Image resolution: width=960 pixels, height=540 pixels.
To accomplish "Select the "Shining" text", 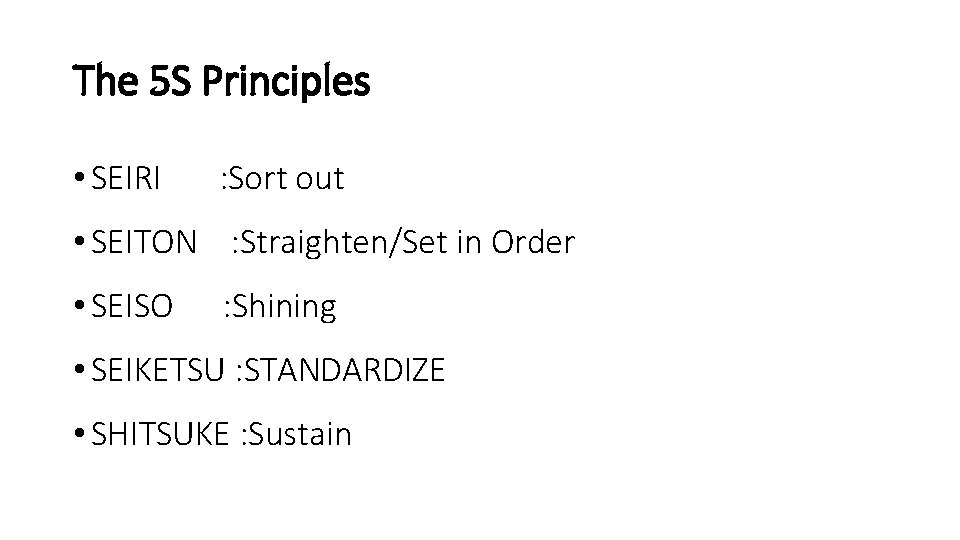I will (284, 307).
